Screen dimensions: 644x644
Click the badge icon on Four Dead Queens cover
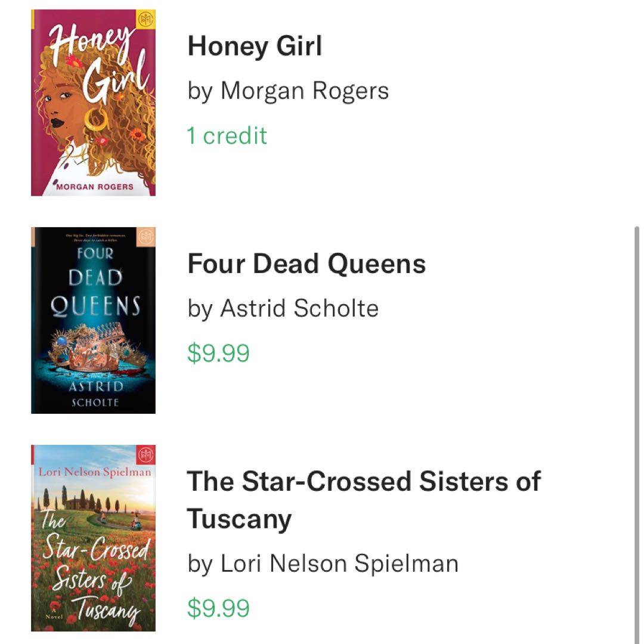(146, 236)
